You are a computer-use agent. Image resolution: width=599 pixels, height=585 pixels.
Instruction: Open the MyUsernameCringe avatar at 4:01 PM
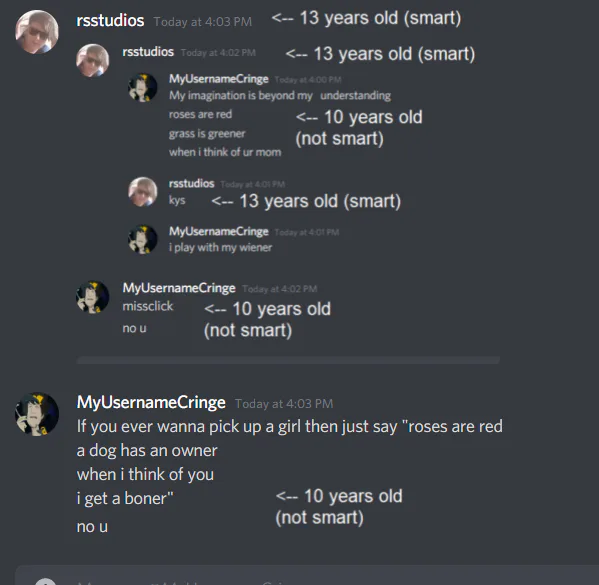coord(142,240)
